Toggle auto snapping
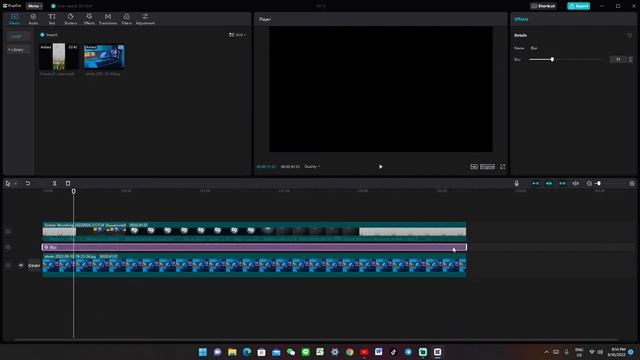640x360 pixels. 549,184
